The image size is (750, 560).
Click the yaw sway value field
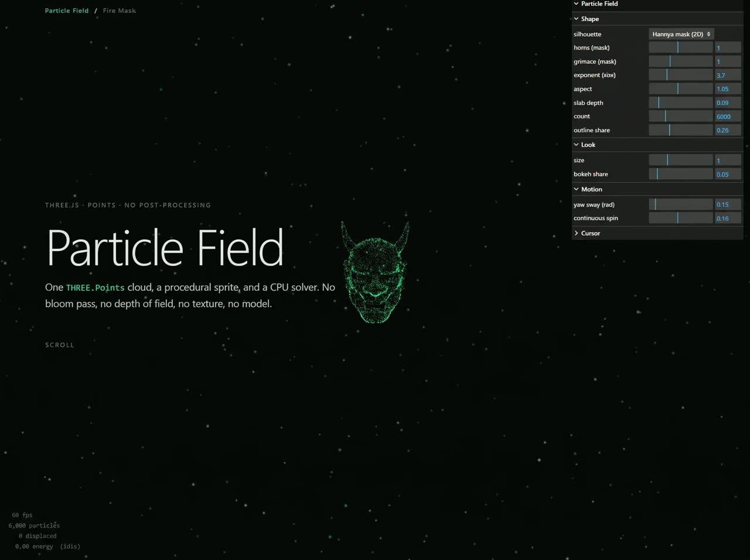point(728,204)
